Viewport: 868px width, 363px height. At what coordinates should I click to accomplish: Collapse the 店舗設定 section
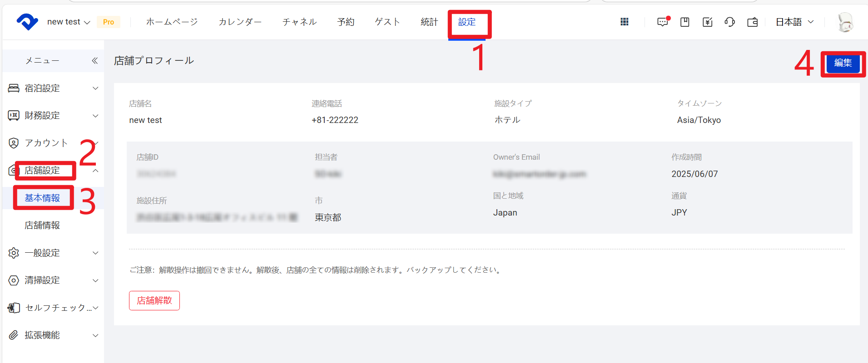tap(95, 171)
